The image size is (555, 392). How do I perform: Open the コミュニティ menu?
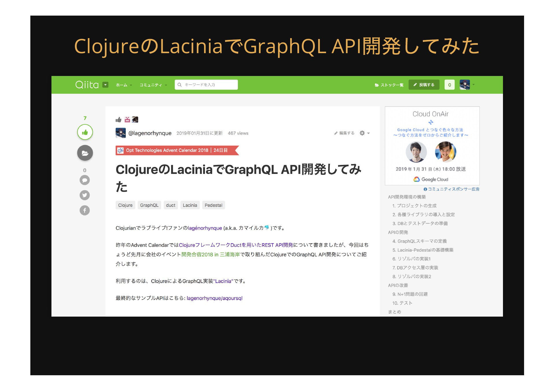[153, 85]
